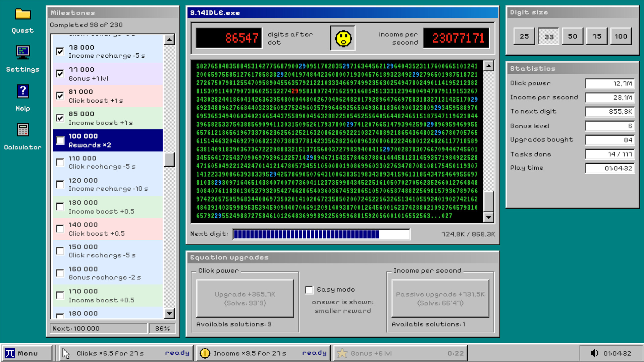Open the pi Menu start button

(x=27, y=353)
